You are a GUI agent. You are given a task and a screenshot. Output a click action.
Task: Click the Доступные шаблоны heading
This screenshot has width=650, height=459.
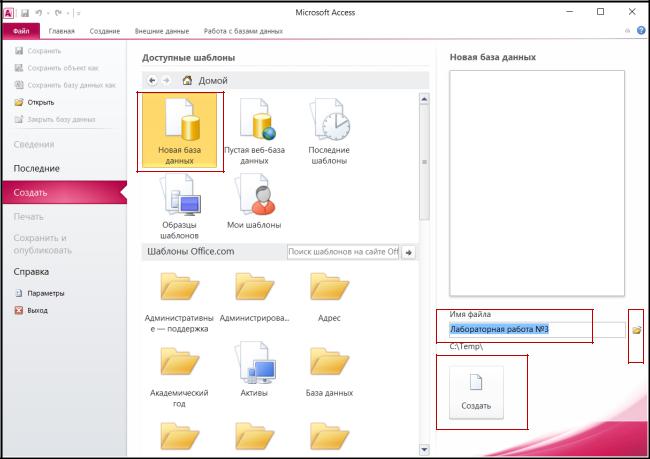(189, 58)
